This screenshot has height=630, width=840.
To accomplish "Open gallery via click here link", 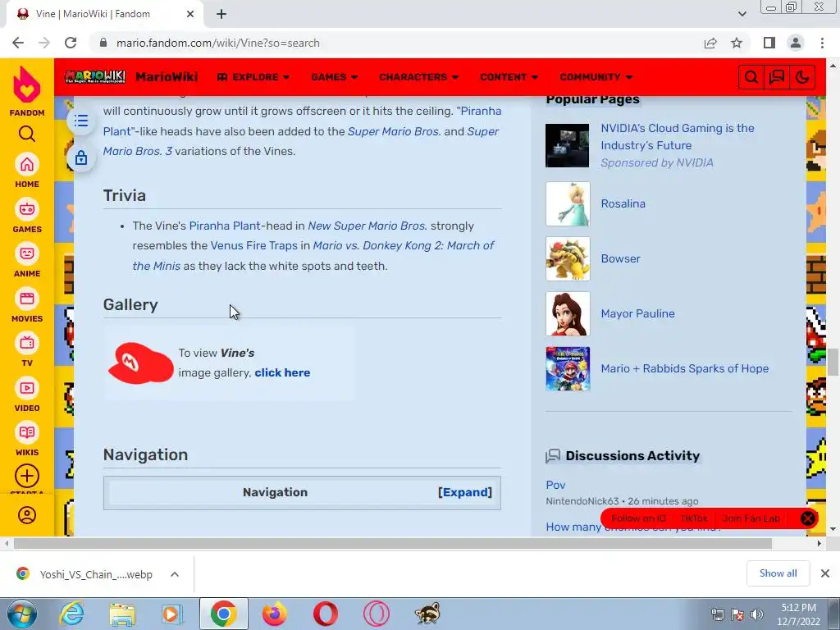I will [282, 373].
